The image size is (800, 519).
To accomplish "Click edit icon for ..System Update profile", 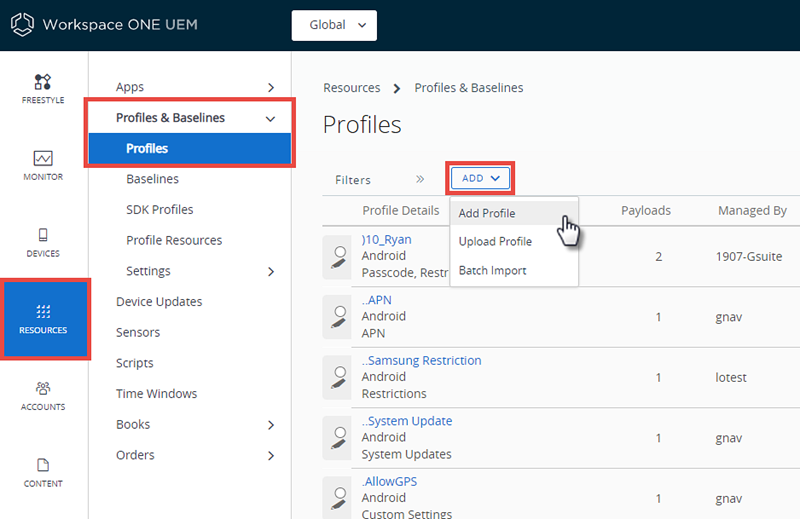I will [x=337, y=438].
